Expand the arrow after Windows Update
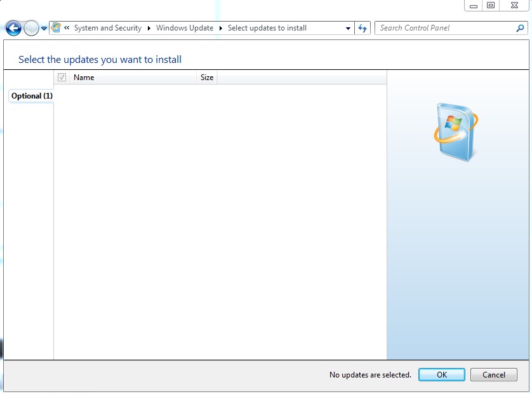The height and width of the screenshot is (394, 532). pos(221,28)
